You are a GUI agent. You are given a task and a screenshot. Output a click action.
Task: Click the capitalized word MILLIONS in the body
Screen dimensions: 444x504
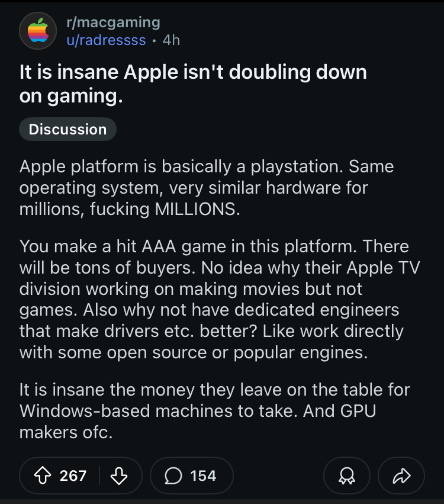[x=197, y=209]
